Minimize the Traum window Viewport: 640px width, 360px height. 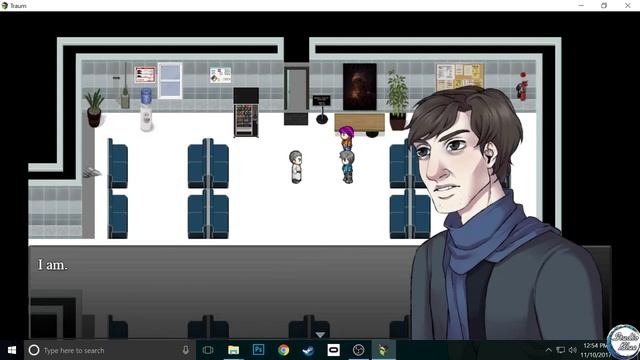581,6
